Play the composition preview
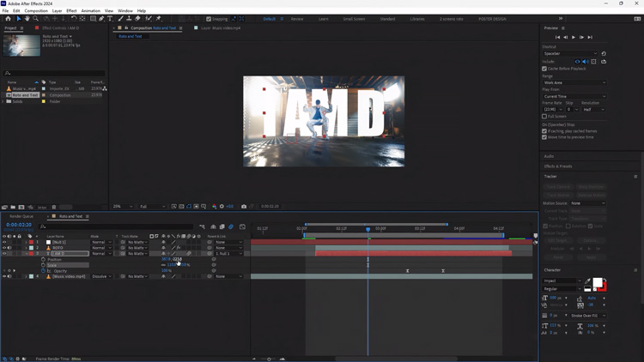The image size is (644, 362). click(x=574, y=38)
